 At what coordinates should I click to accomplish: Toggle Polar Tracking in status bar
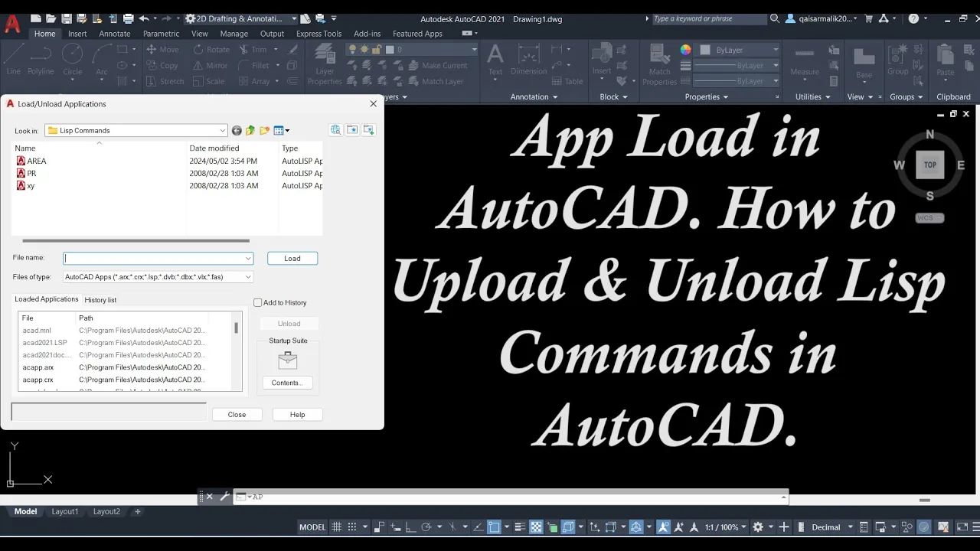[426, 527]
